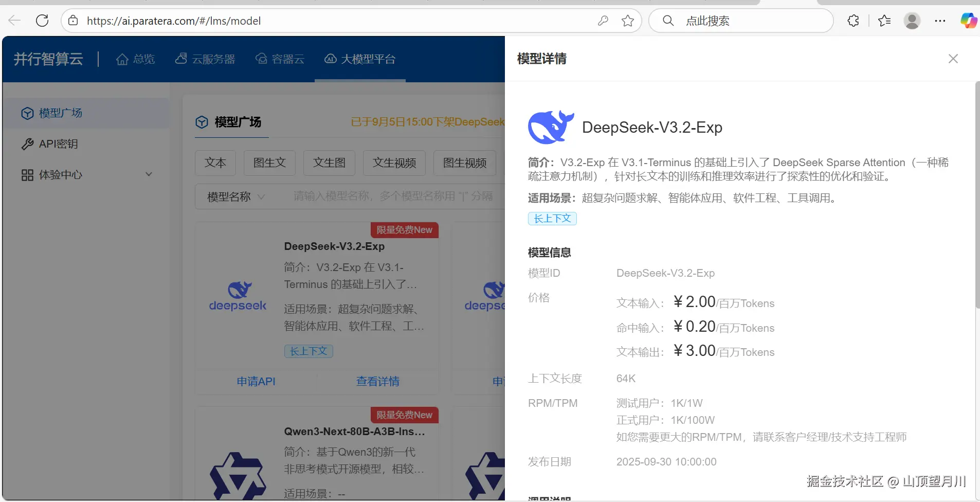
Task: Click the API密钥 key icon in sidebar
Action: 27,144
